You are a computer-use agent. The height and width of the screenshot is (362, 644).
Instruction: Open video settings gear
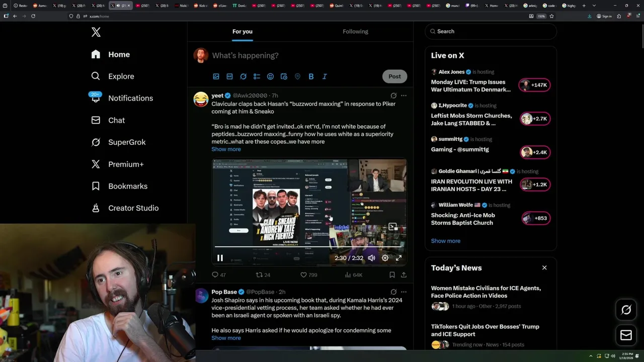point(385,258)
